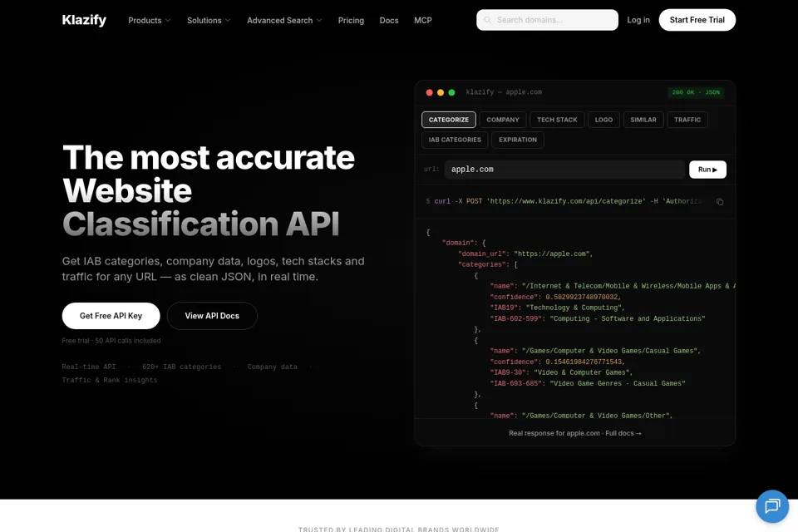Focus the Search domains field
798x532 pixels.
pos(547,20)
